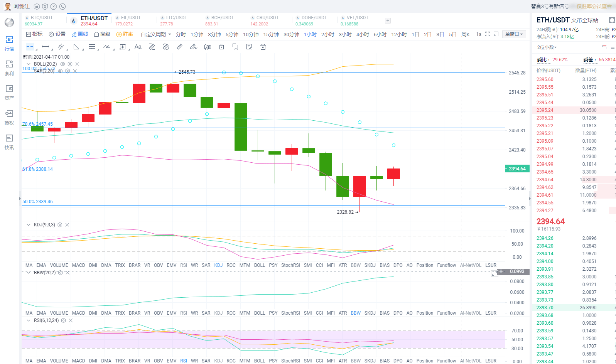The image size is (616, 364).
Task: Select the 4小时 timeframe
Action: point(363,34)
